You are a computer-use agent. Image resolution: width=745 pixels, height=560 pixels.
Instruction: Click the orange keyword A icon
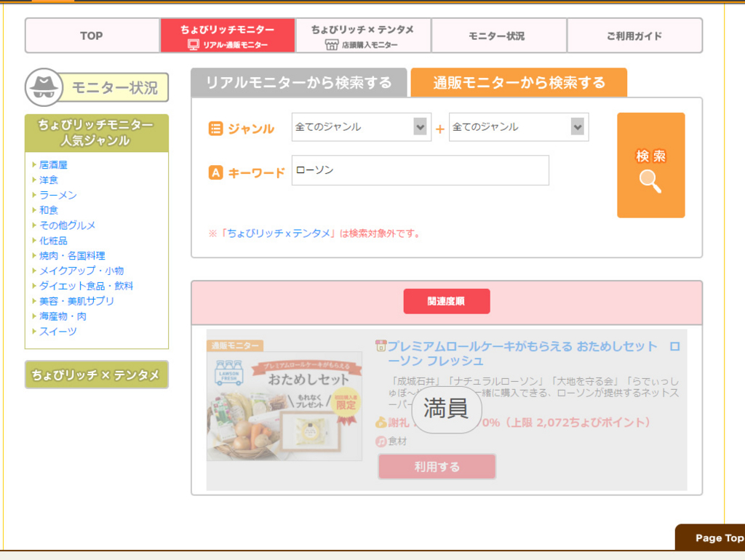click(215, 172)
